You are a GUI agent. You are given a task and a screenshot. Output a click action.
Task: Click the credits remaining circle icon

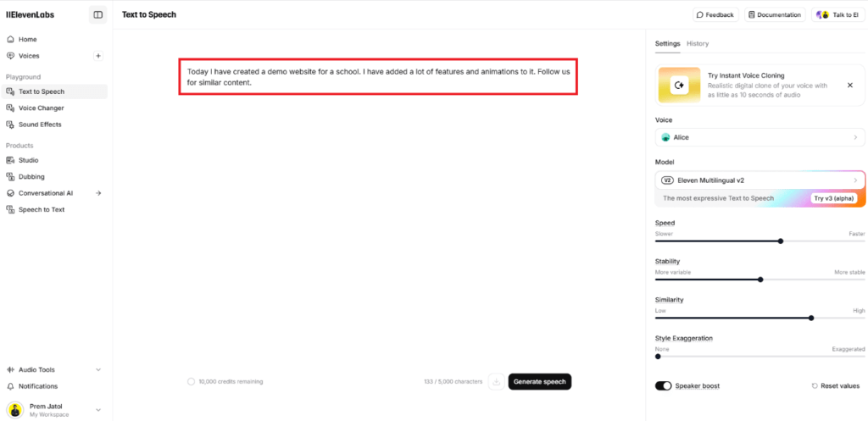191,382
